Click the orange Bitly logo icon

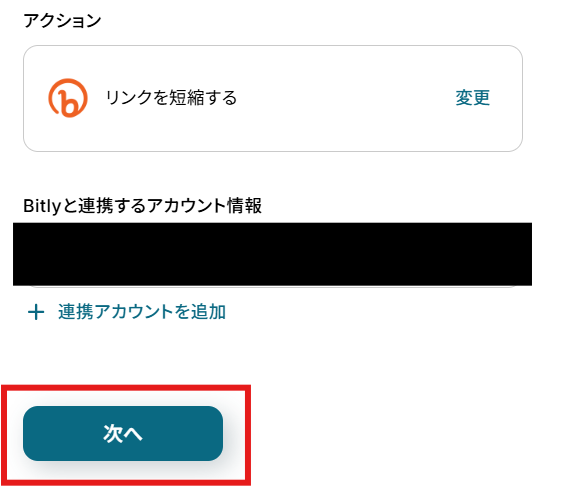tap(68, 98)
